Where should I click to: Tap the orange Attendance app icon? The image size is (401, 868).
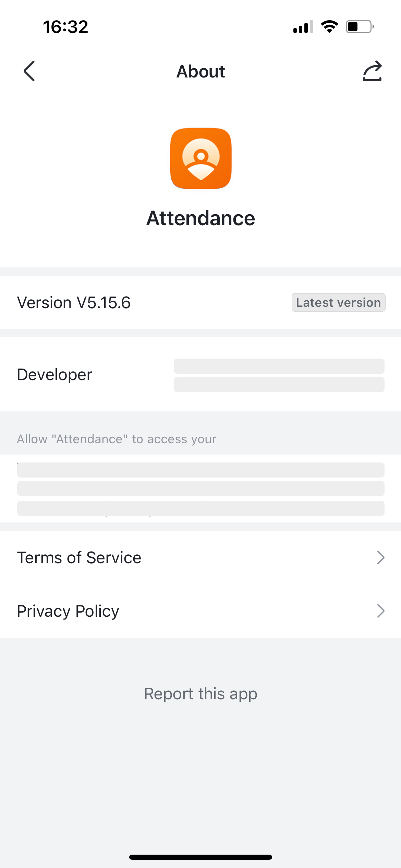point(200,158)
